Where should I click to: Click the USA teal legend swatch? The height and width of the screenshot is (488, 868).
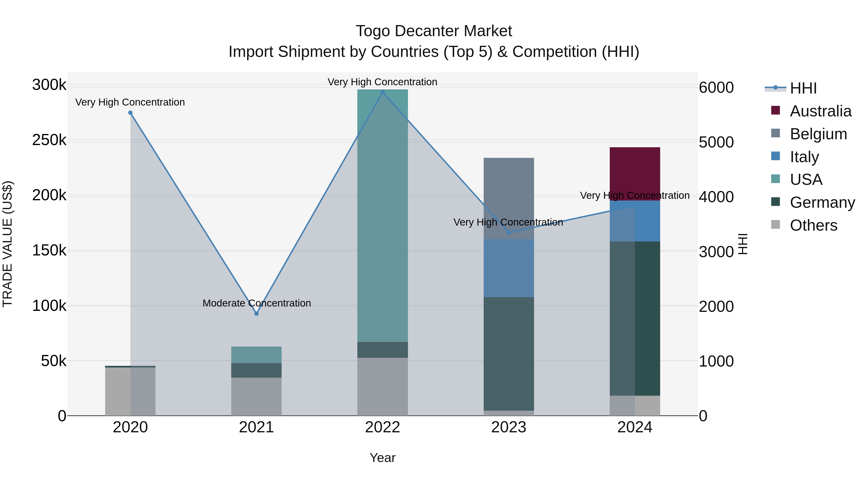coord(775,179)
